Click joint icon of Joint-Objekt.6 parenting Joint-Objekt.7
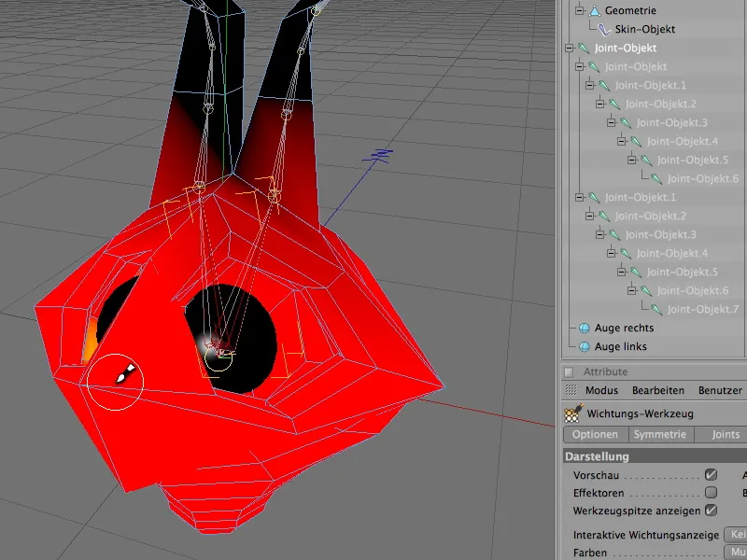 646,290
